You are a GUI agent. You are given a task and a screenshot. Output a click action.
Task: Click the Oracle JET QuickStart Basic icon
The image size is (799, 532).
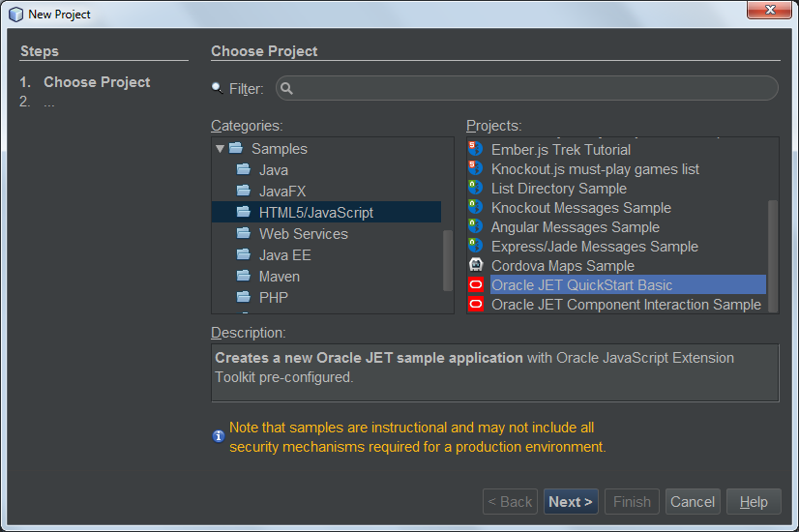tap(475, 285)
